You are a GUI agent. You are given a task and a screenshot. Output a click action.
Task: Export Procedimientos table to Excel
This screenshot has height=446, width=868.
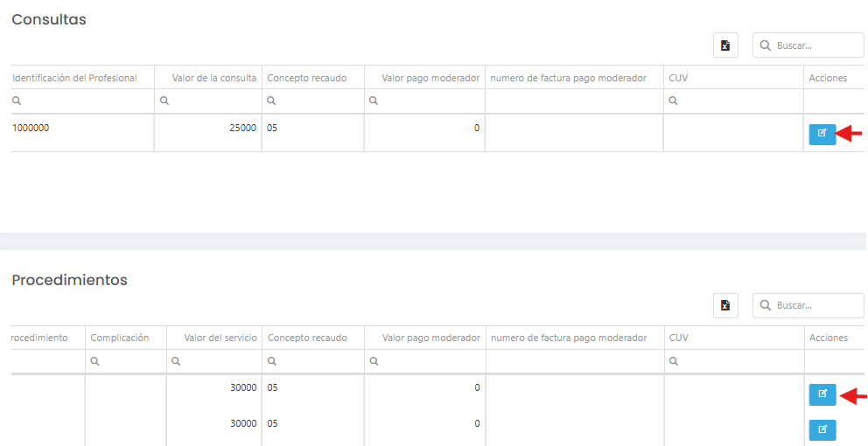[725, 305]
